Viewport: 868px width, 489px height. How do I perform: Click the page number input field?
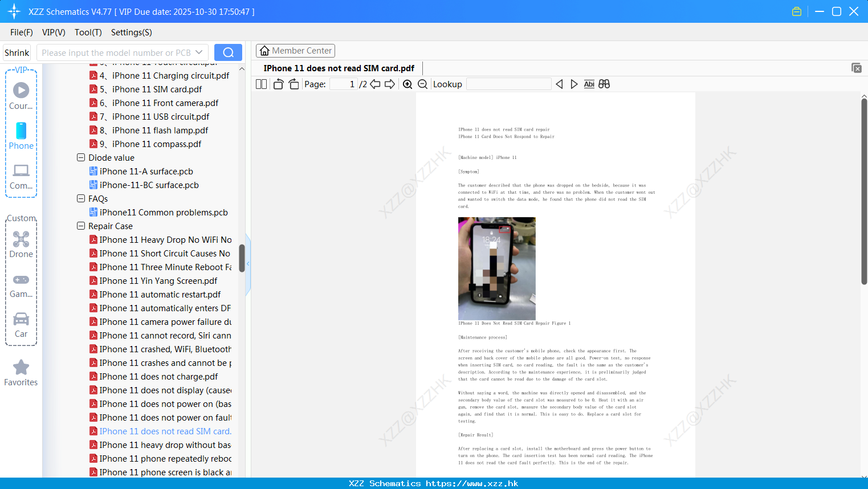click(343, 84)
